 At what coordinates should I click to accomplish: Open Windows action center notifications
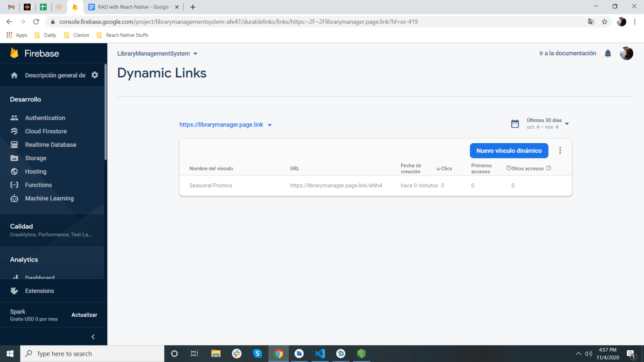click(630, 354)
